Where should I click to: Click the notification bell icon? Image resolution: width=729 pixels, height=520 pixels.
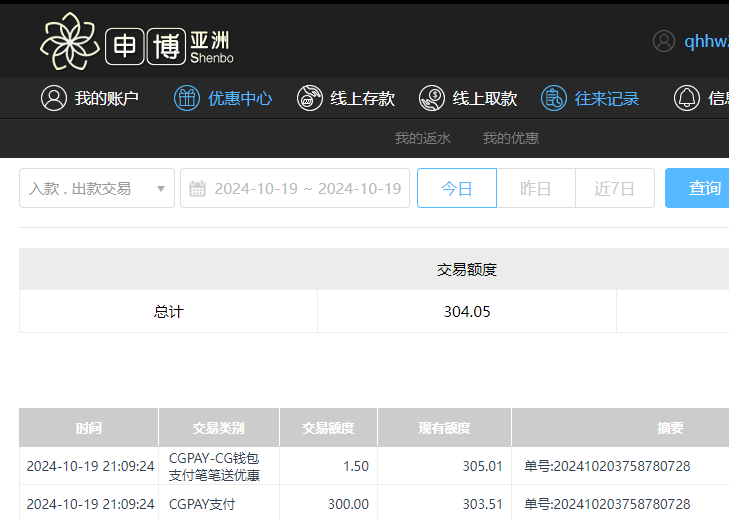click(x=687, y=98)
